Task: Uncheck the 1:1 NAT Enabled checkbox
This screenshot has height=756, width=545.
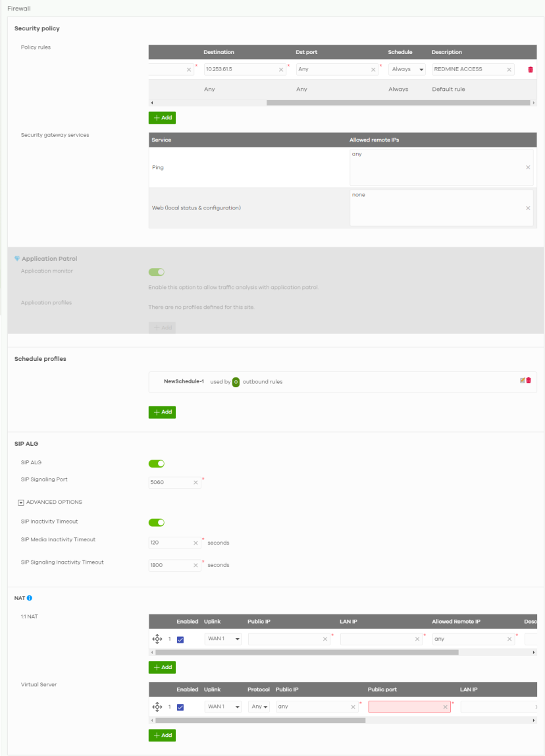Action: point(180,639)
